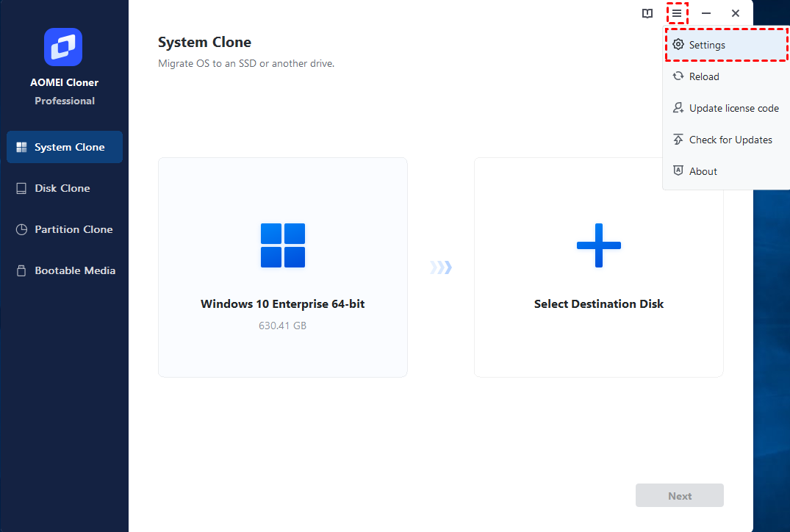Viewport: 790px width, 532px height.
Task: Switch to Disk Clone section
Action: click(65, 188)
